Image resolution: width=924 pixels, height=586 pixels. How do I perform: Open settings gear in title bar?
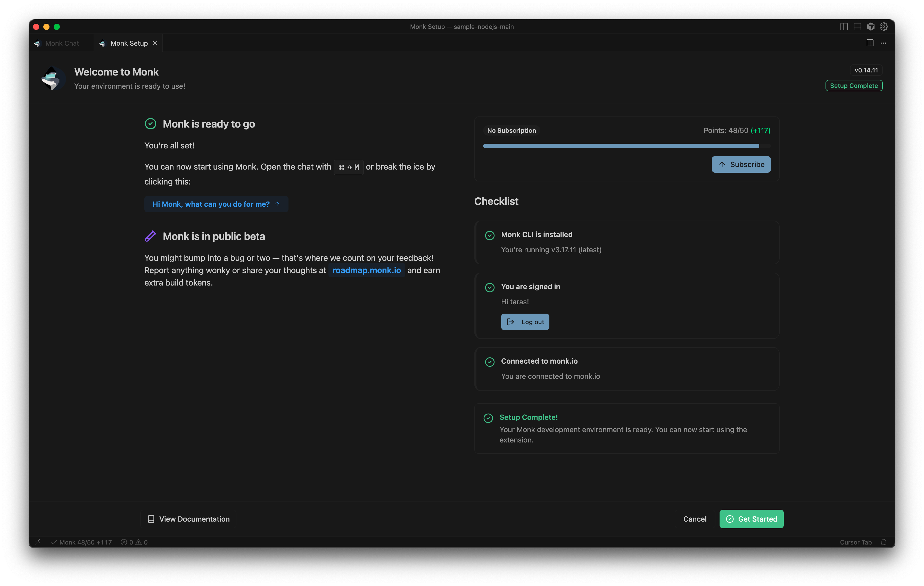[884, 27]
